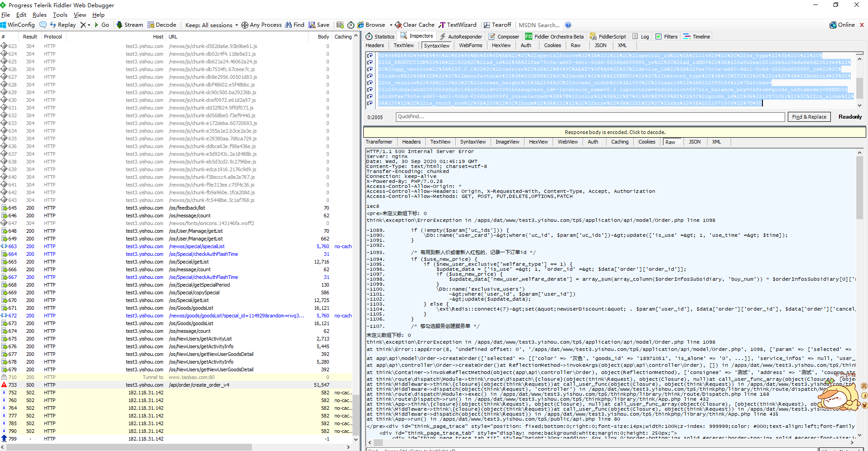Click in the QuickFind input box

coord(590,117)
